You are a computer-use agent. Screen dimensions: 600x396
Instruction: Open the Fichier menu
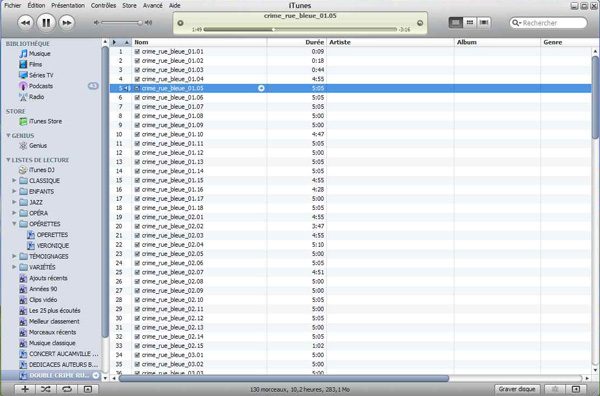13,5
